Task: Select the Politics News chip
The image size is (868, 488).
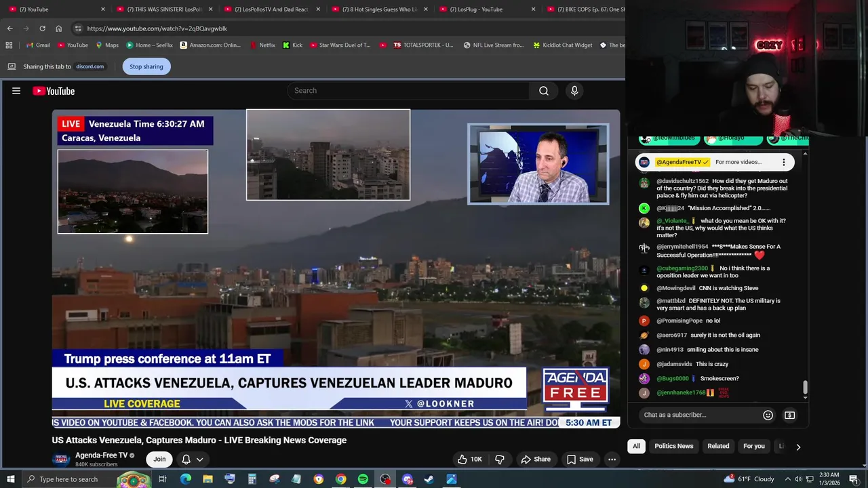Action: click(673, 446)
